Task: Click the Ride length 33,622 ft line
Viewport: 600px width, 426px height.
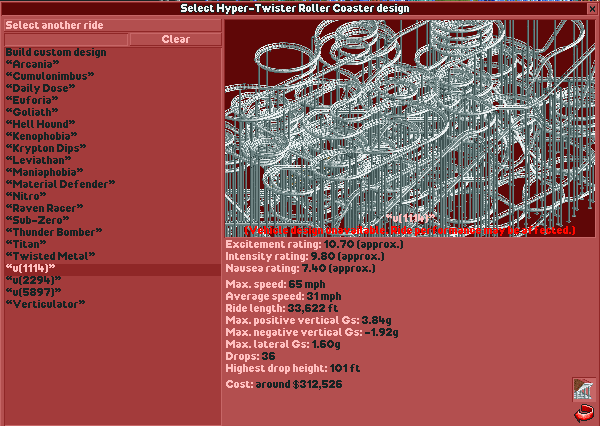Action: 282,308
